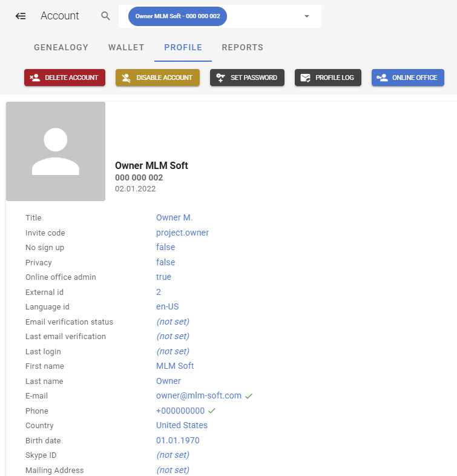Viewport: 457px width, 476px height.
Task: Click the verified checkmark beside phone
Action: [x=212, y=411]
